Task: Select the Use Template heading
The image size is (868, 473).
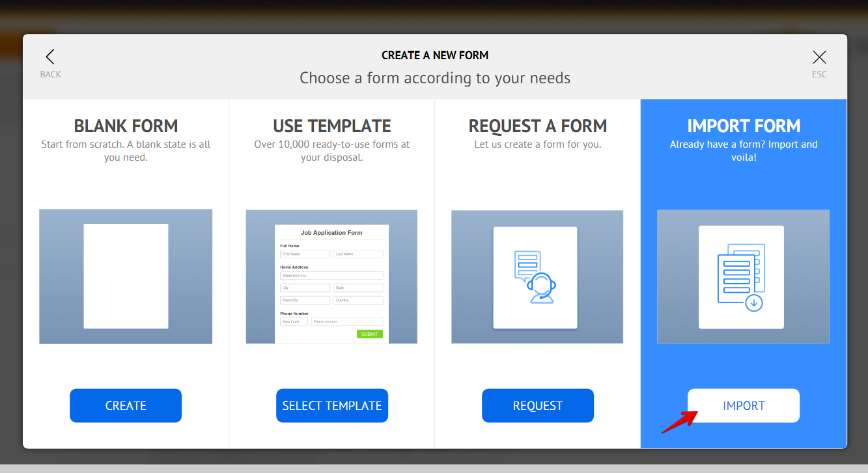Action: 331,126
